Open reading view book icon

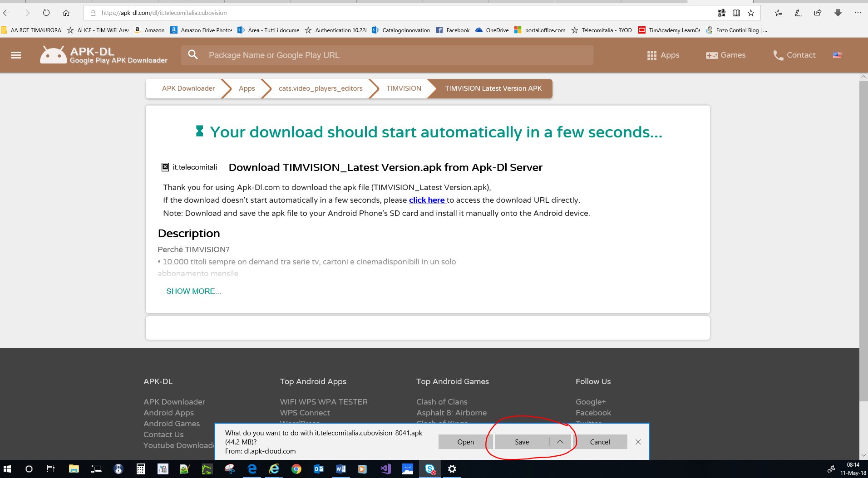point(736,13)
